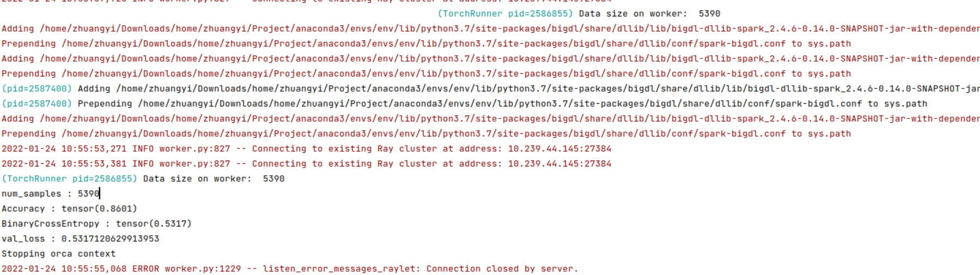Click the Stopping orca context line
980x275 pixels.
click(58, 254)
